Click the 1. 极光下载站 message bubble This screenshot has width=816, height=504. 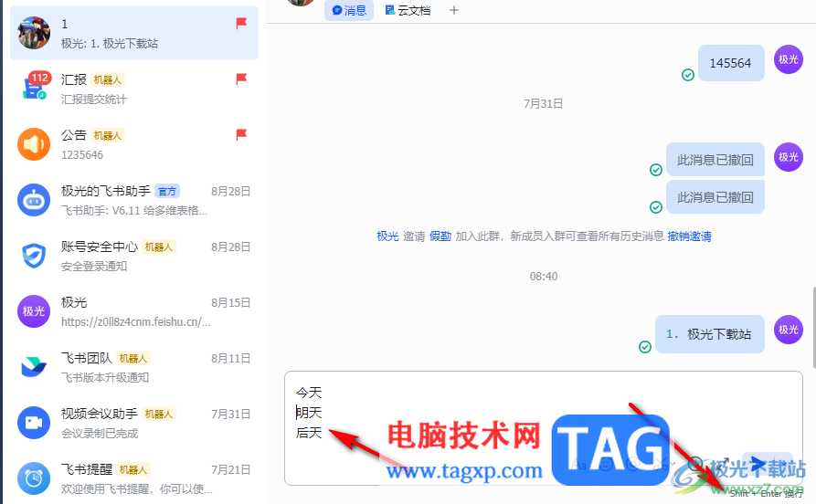pos(709,334)
